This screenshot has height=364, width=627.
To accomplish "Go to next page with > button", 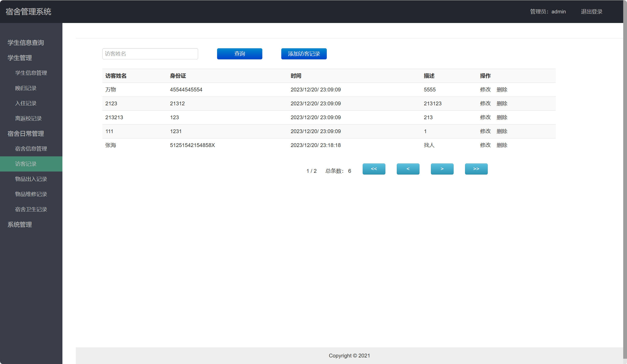I will [x=442, y=169].
